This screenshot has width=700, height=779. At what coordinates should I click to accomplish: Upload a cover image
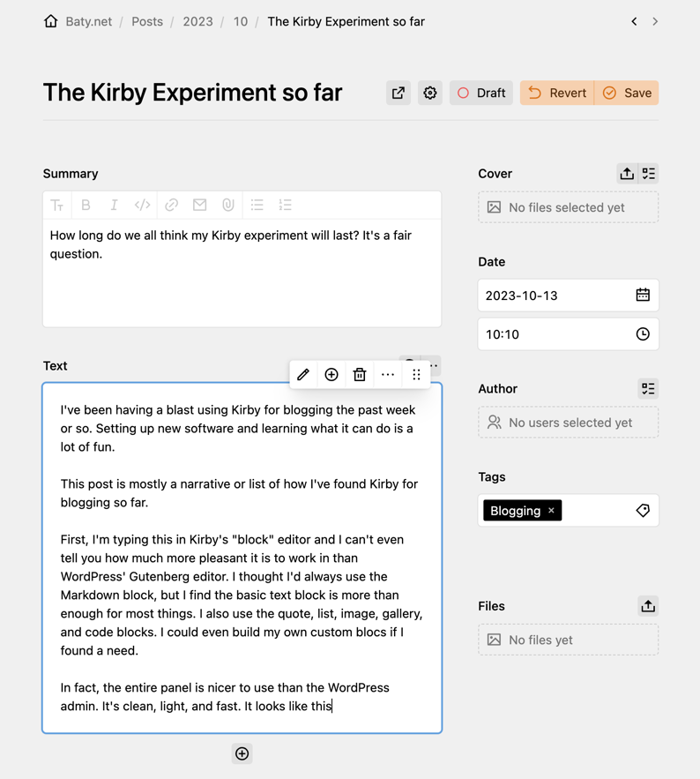tap(627, 174)
